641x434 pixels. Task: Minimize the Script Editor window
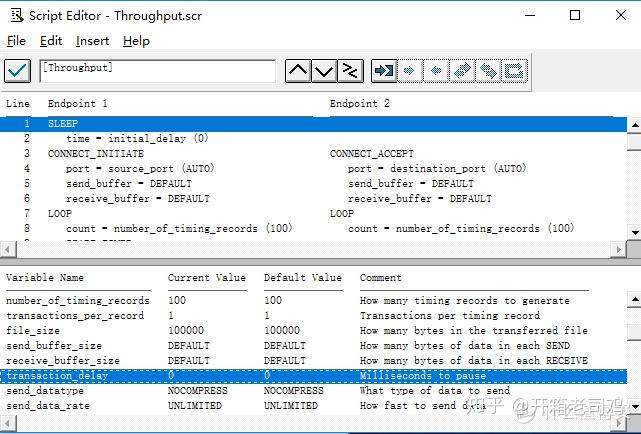coord(530,16)
